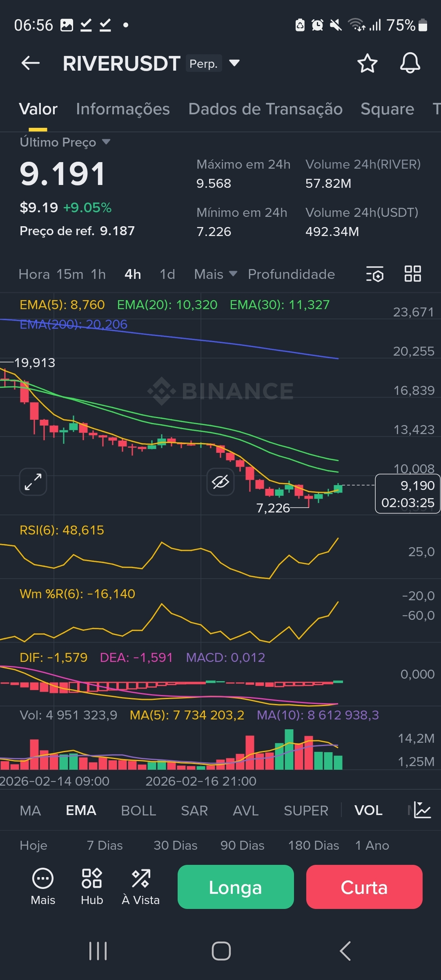
Task: Open chart settings icon
Action: (375, 274)
